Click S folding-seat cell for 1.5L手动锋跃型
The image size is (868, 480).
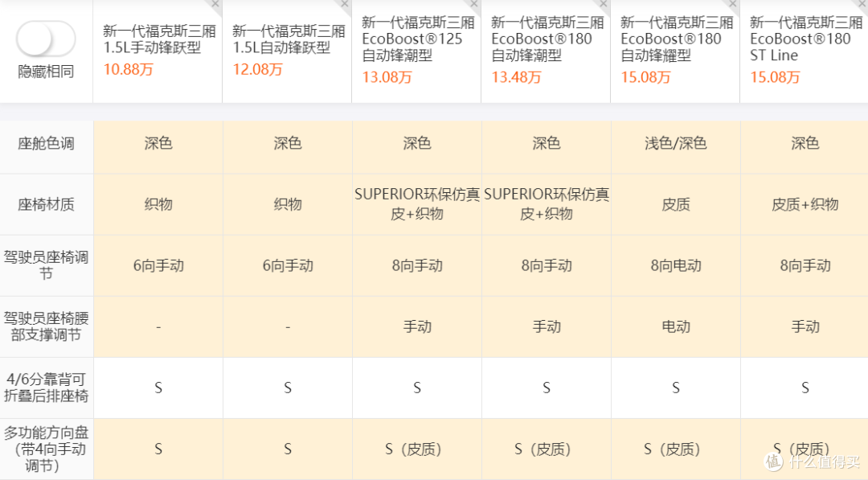[158, 388]
